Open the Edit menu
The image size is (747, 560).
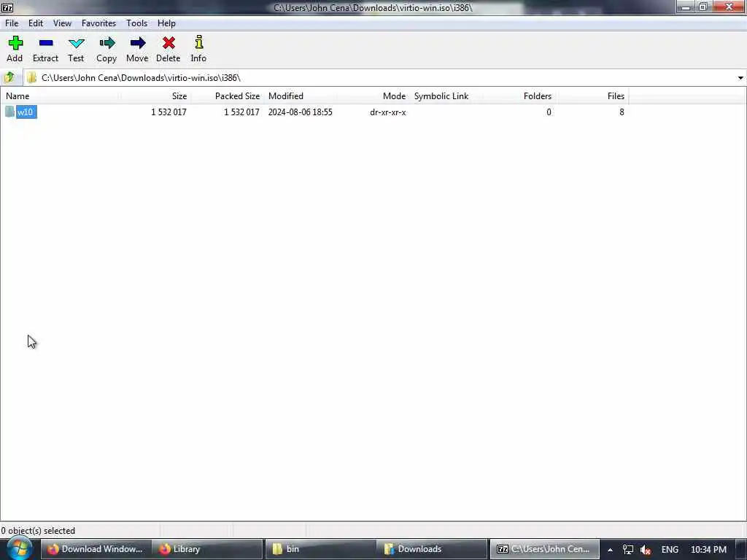36,23
